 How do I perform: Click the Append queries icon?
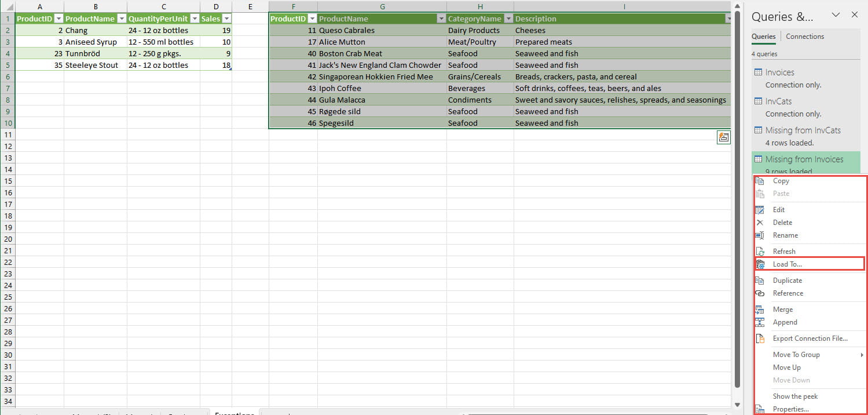(760, 322)
